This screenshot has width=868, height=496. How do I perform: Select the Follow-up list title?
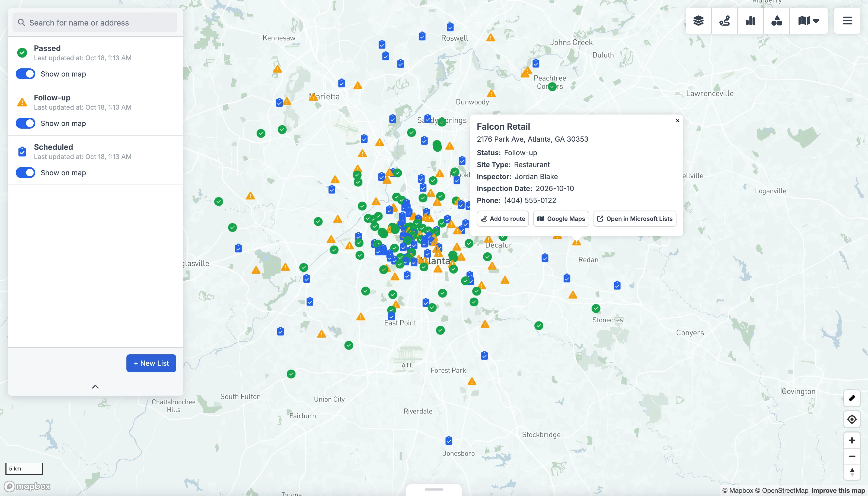click(x=52, y=98)
